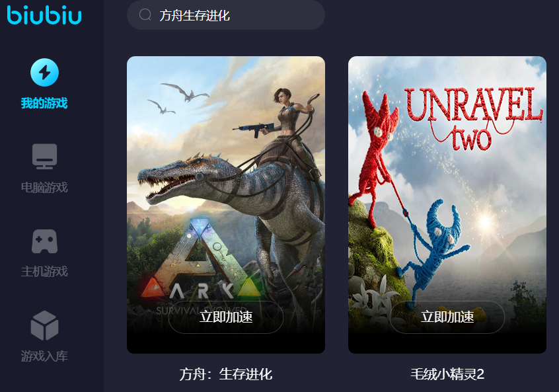Switch to 我的游戏 tab label

point(44,103)
